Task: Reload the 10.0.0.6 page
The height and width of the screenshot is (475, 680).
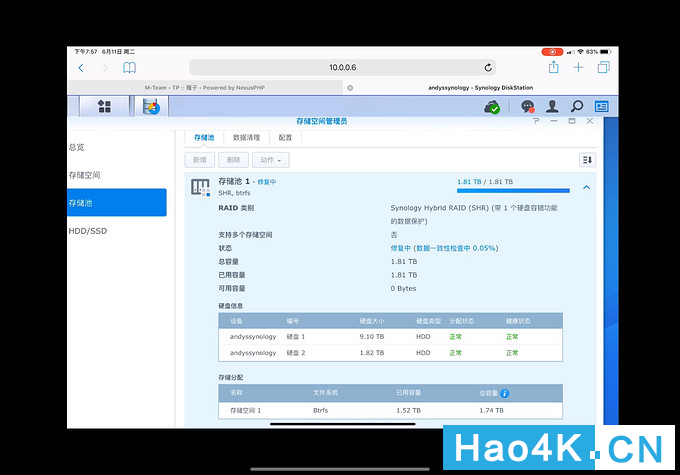Action: pos(488,67)
